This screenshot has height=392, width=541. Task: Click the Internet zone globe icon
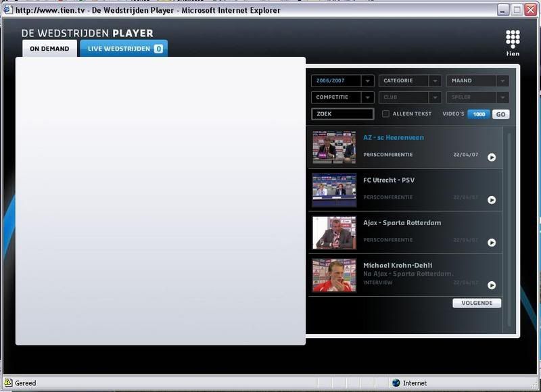tap(396, 383)
